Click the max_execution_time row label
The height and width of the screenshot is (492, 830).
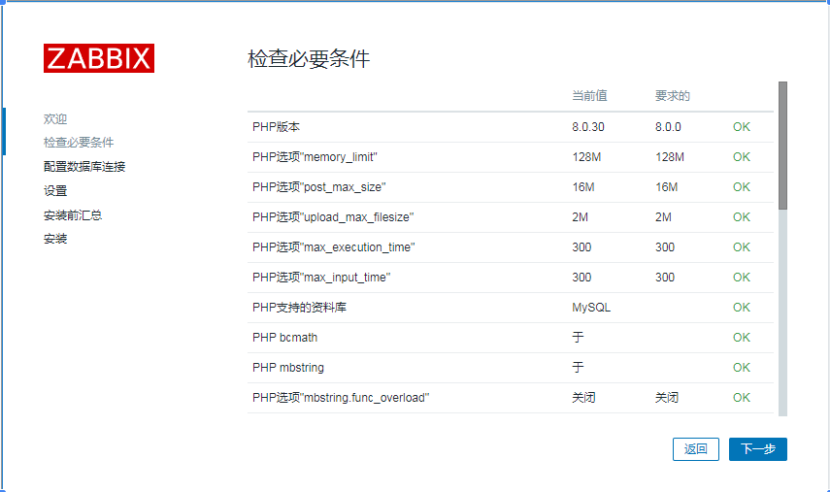pyautogui.click(x=333, y=247)
